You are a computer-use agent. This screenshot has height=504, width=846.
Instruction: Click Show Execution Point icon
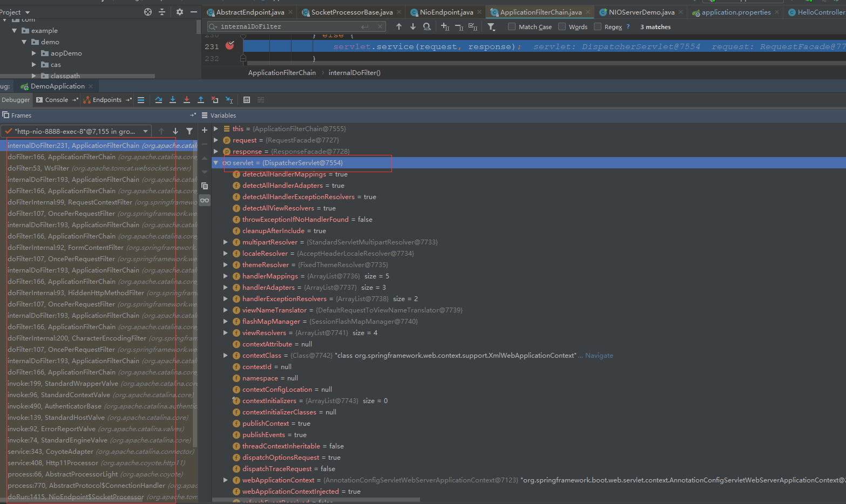[141, 100]
